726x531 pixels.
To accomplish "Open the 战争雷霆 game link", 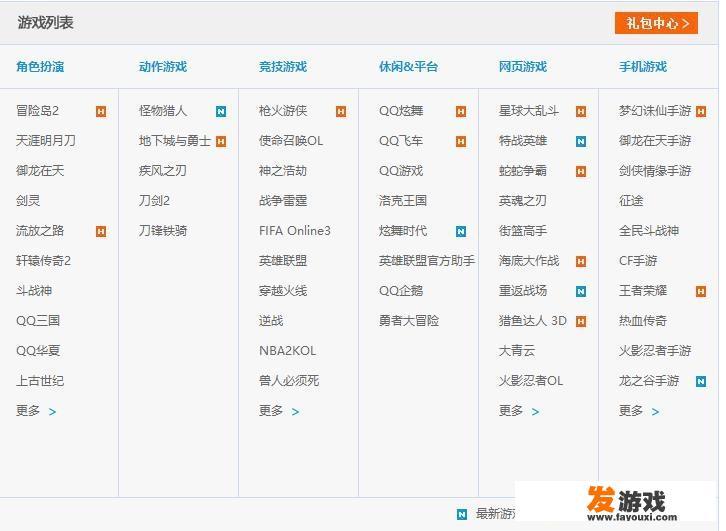I will (x=282, y=201).
